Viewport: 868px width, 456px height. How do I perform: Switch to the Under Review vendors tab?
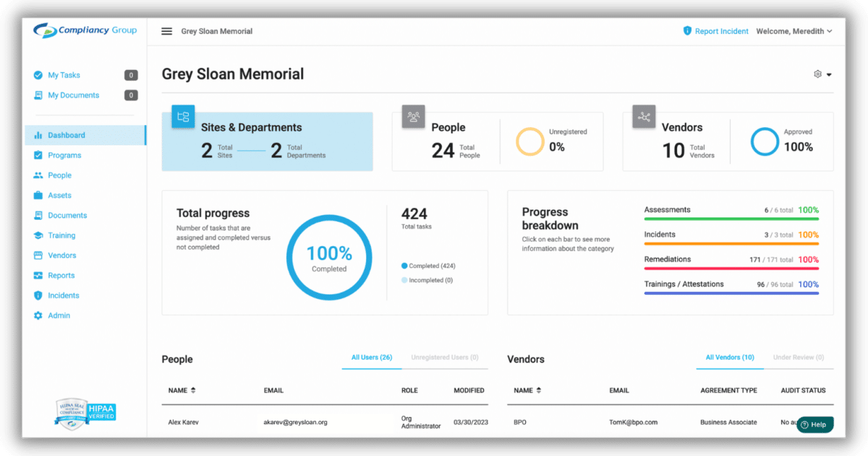pos(798,358)
